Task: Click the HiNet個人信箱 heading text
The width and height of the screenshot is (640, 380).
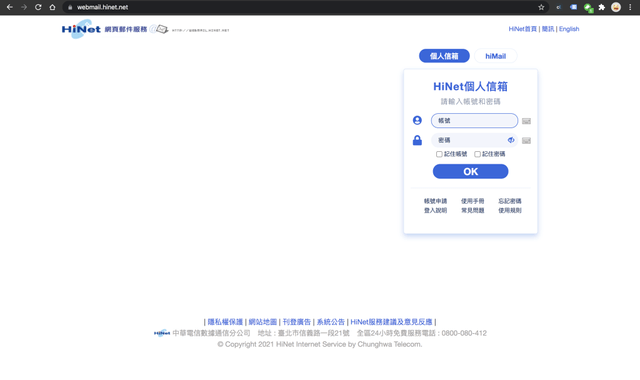Action: tap(470, 87)
